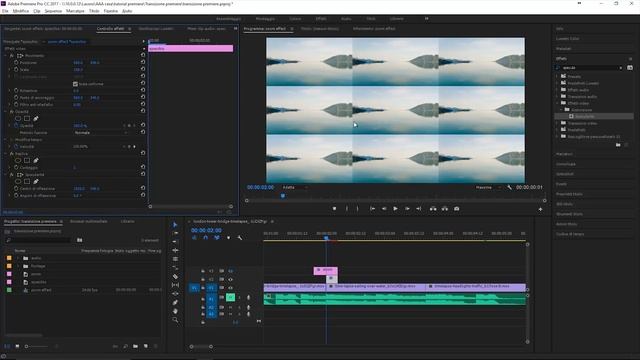Toggle Scala uniforme checkbox
This screenshot has width=640, height=360.
pyautogui.click(x=75, y=84)
